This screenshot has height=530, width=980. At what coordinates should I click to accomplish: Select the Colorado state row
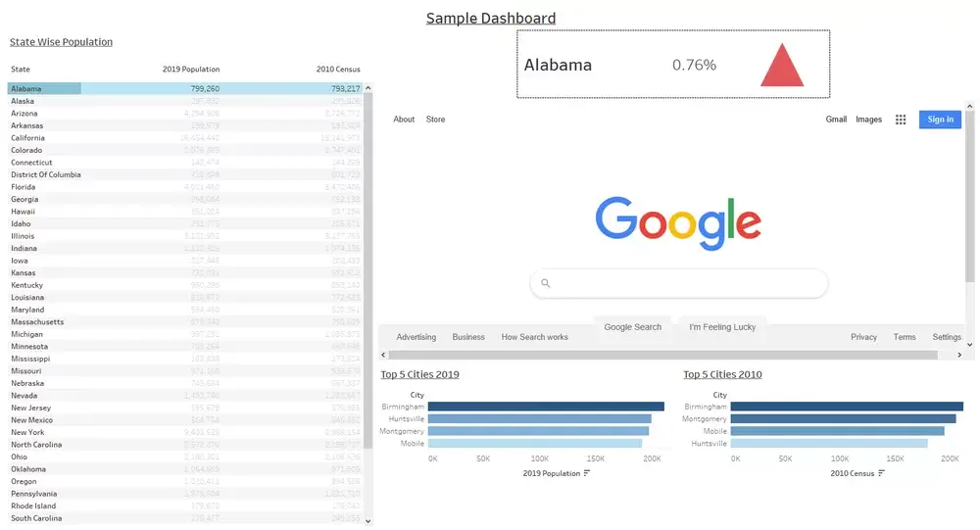point(185,150)
